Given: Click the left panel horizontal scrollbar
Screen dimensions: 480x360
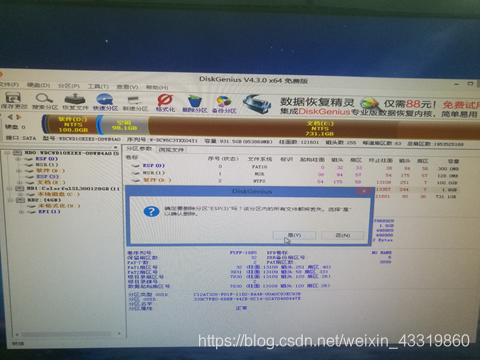Looking at the screenshot, I should (x=67, y=334).
